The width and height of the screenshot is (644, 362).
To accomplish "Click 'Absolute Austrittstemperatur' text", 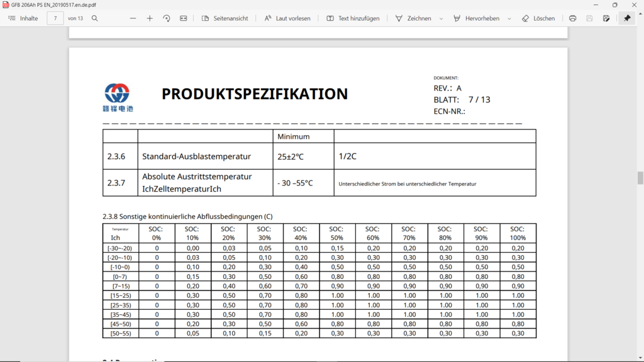I will (x=197, y=177).
